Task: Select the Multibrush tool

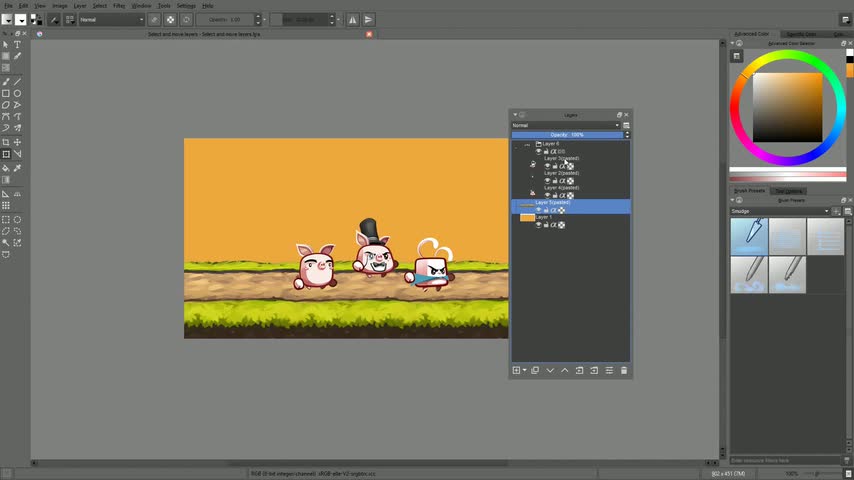Action: click(17, 129)
